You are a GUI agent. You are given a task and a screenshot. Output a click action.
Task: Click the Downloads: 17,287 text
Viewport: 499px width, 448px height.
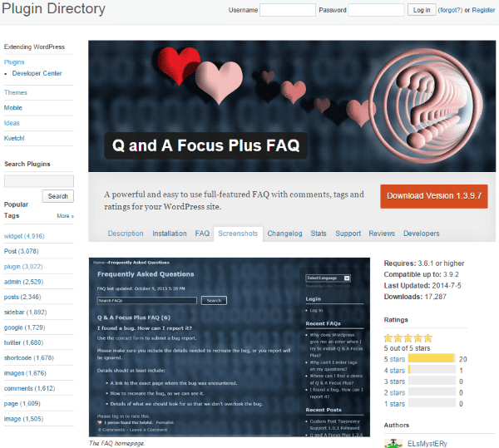[415, 297]
